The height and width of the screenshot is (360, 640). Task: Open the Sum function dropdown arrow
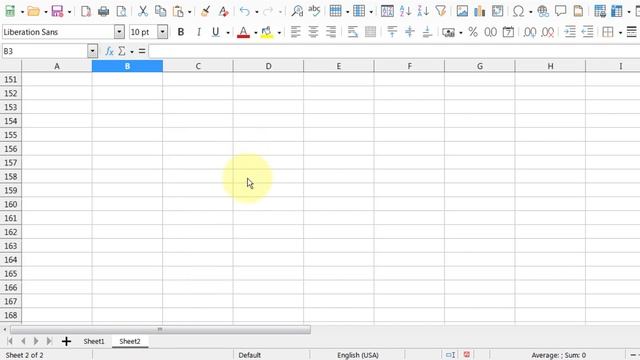pyautogui.click(x=132, y=51)
